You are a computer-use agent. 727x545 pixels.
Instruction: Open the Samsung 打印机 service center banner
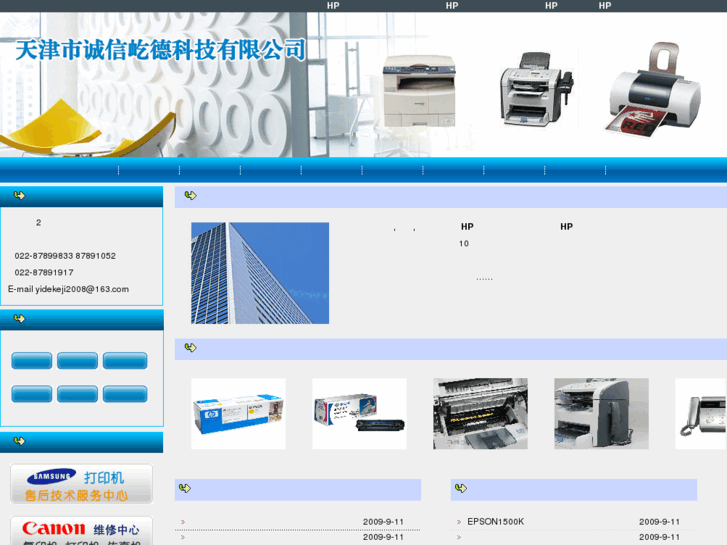pos(82,484)
